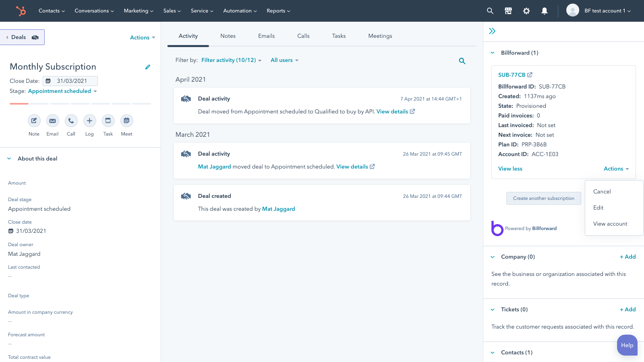Open the Marketplace icon in the top bar
Image resolution: width=644 pixels, height=362 pixels.
508,11
